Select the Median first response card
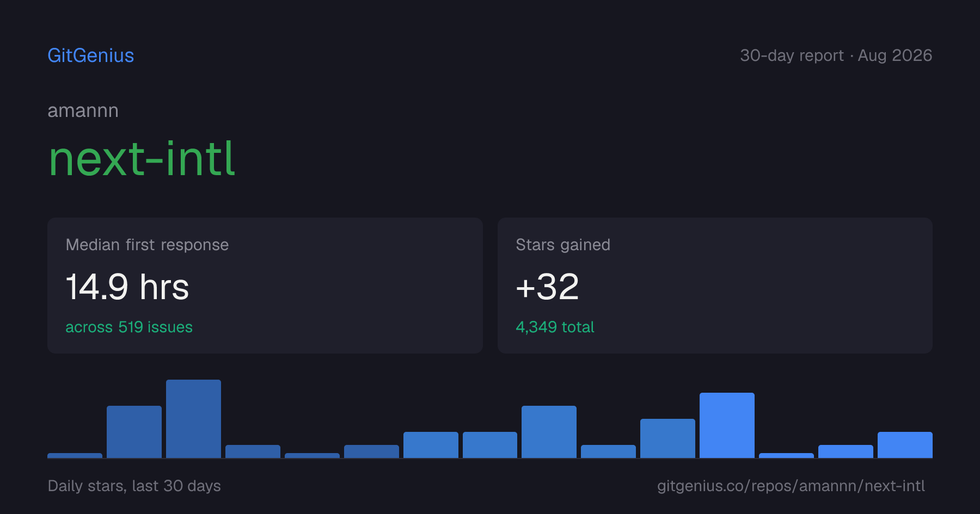Image resolution: width=980 pixels, height=514 pixels. click(x=265, y=286)
